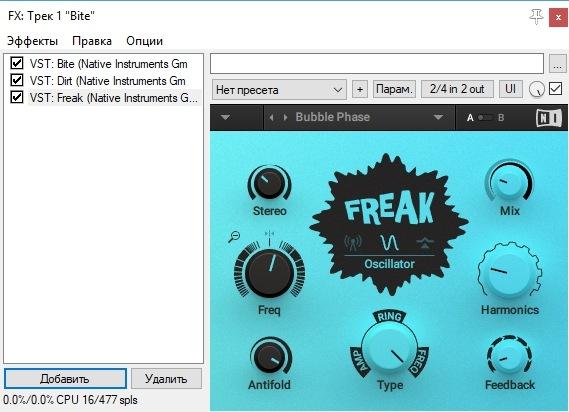This screenshot has width=569, height=412.
Task: Click the UI button
Action: coord(511,89)
